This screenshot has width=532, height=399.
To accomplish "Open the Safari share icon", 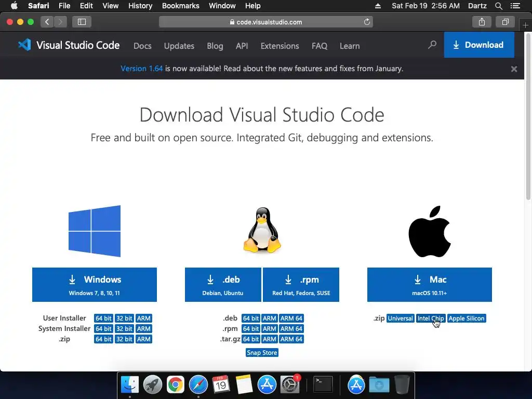I will [482, 22].
